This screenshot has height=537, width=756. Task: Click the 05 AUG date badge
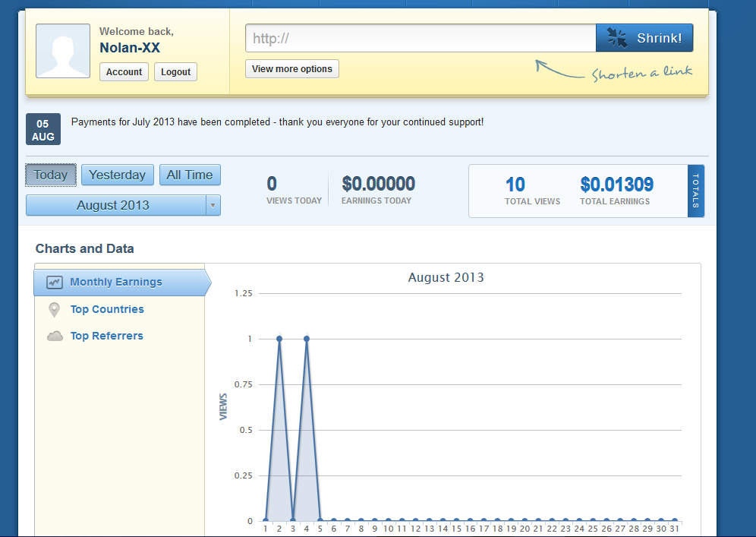tap(43, 129)
